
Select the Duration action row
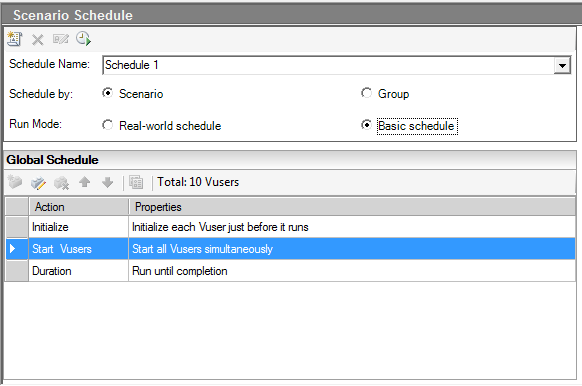[290, 271]
